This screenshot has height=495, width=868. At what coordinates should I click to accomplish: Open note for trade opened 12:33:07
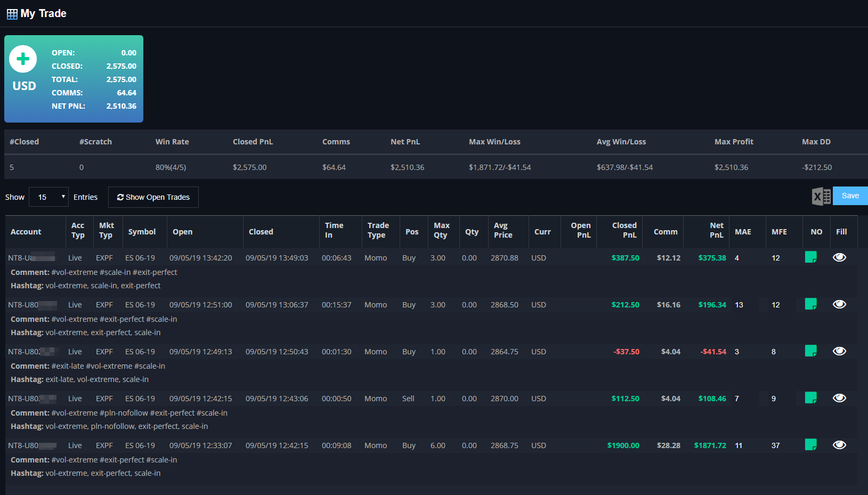pyautogui.click(x=810, y=445)
